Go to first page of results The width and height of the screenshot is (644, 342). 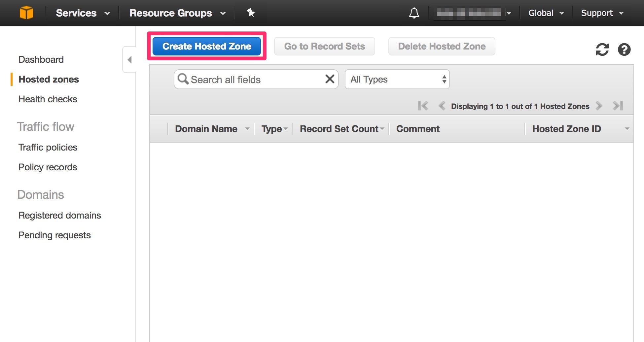tap(423, 106)
